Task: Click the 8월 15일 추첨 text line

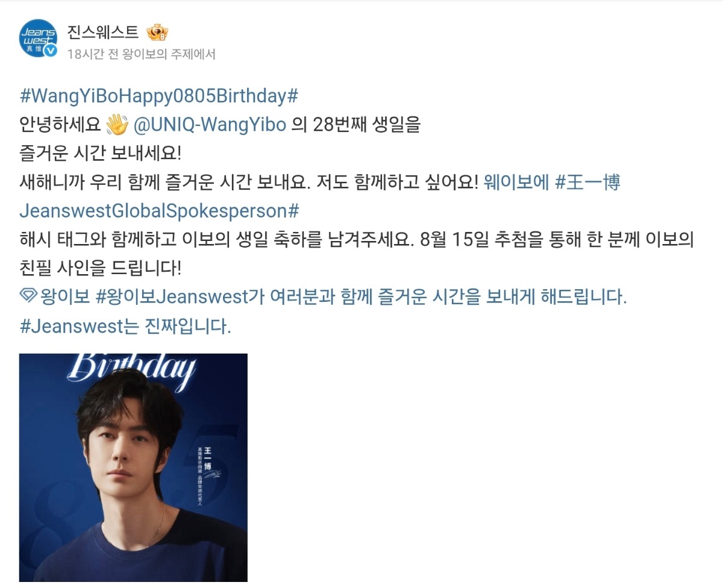Action: click(358, 240)
